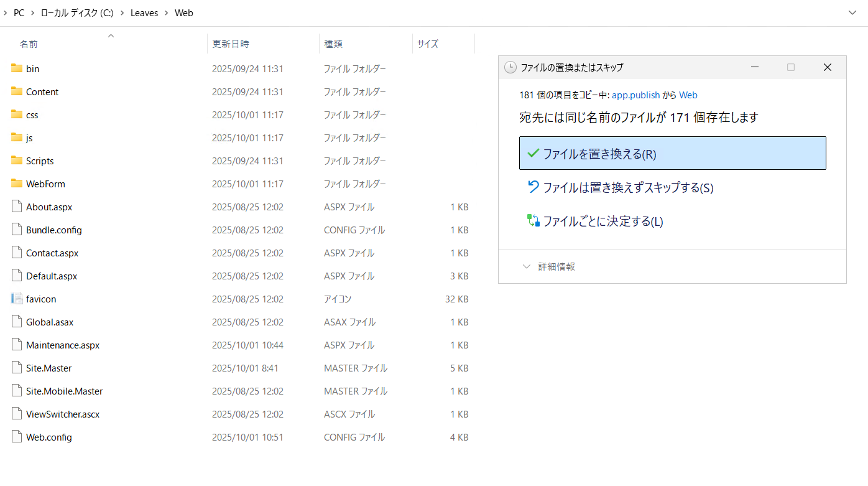Open the app.publish source link
Screen dimensions: 868x486
click(635, 95)
